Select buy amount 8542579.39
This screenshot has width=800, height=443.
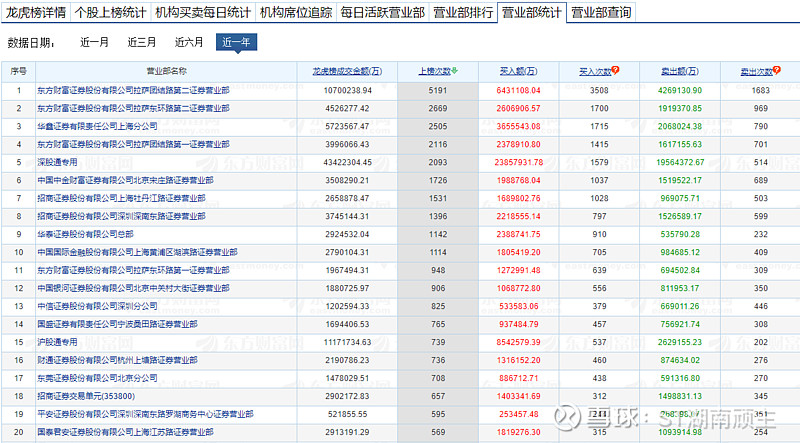[518, 342]
